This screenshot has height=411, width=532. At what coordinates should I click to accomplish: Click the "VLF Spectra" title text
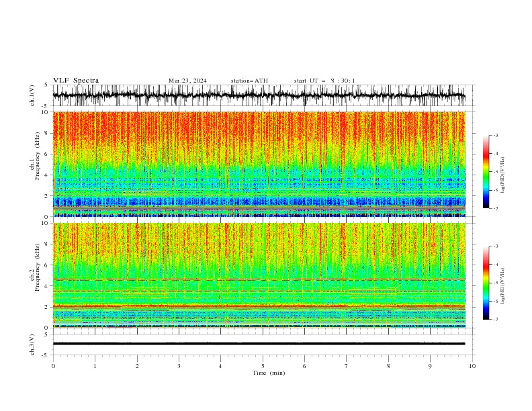click(76, 81)
